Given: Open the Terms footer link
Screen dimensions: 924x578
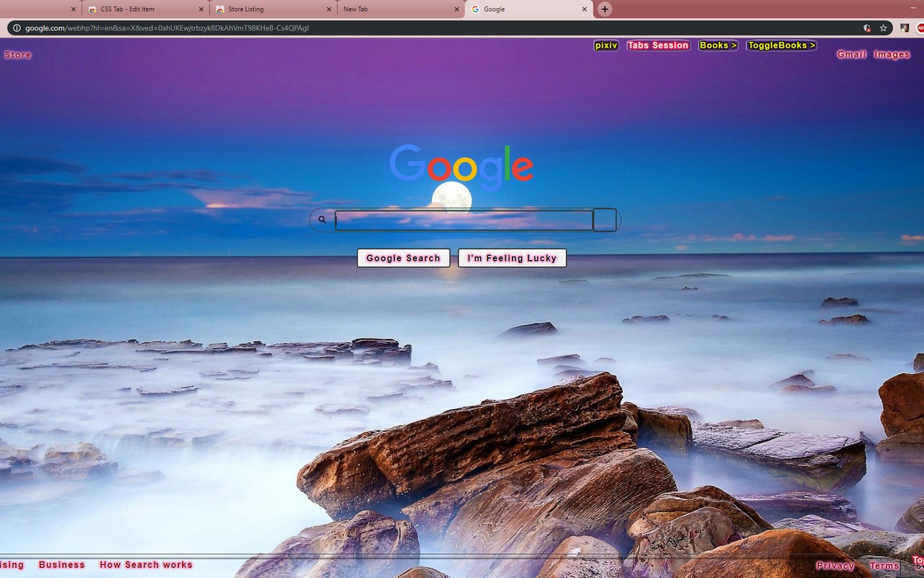Looking at the screenshot, I should click(x=884, y=566).
